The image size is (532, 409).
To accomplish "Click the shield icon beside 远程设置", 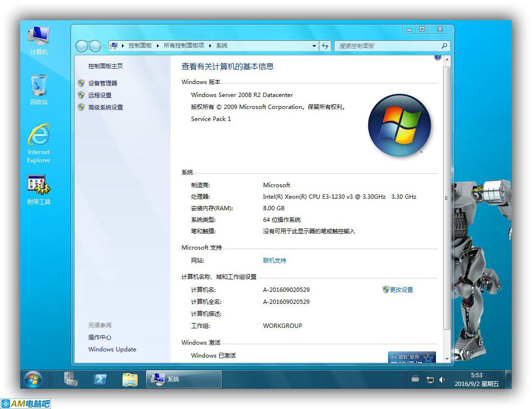I will pyautogui.click(x=81, y=96).
